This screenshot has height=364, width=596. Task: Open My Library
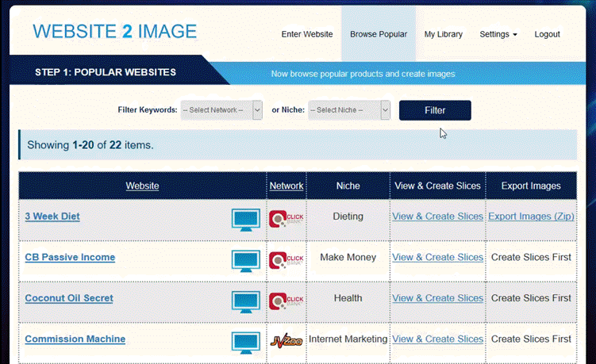tap(443, 34)
